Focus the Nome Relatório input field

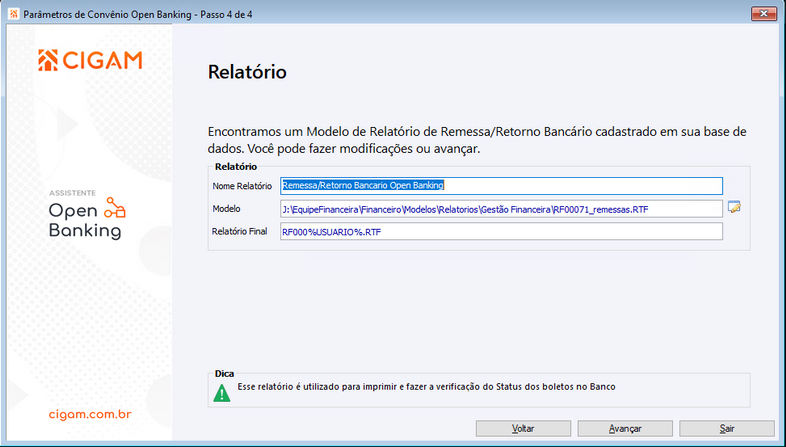501,186
